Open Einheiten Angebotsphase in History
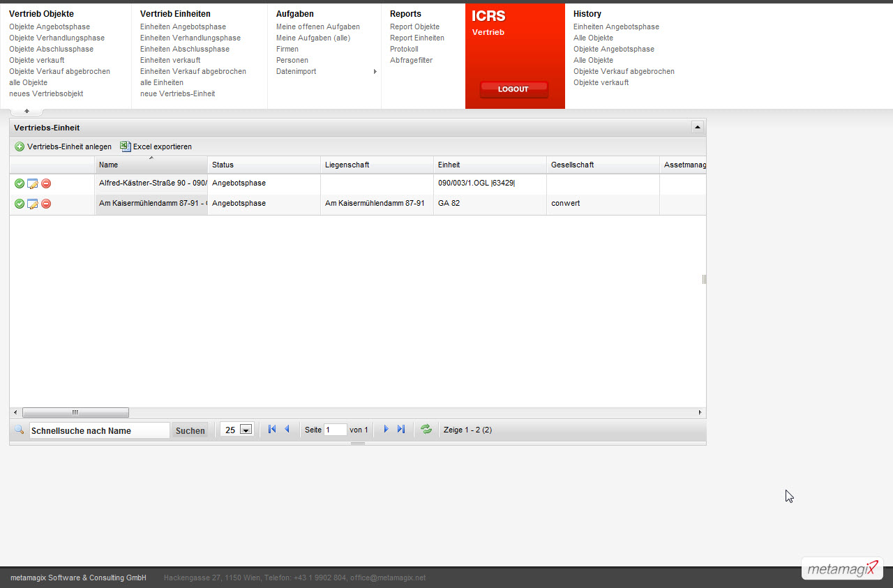The image size is (893, 588). tap(616, 27)
